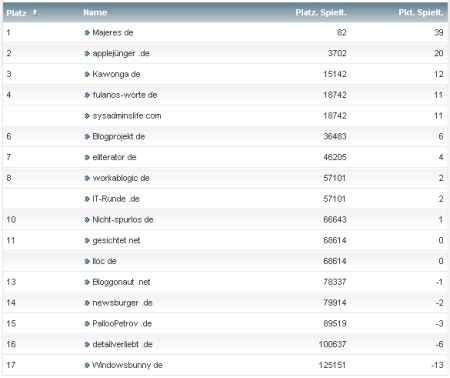Image resolution: width=450 pixels, height=378 pixels.
Task: Open the workablogic de link
Action: pyautogui.click(x=121, y=178)
